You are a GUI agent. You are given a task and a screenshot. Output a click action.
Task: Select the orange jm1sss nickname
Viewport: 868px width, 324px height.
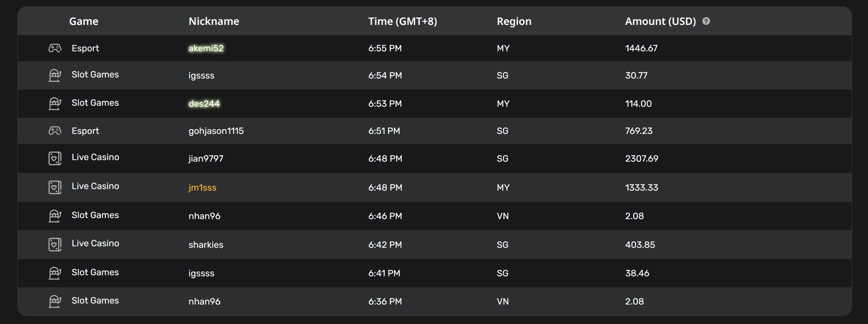202,187
